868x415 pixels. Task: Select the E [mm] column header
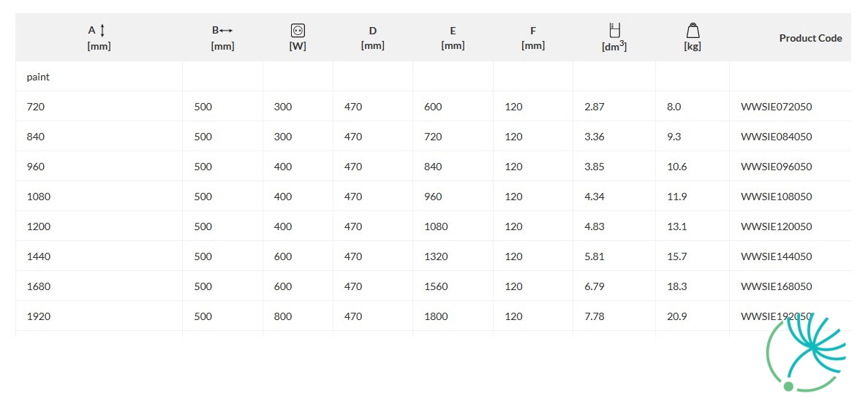[453, 37]
